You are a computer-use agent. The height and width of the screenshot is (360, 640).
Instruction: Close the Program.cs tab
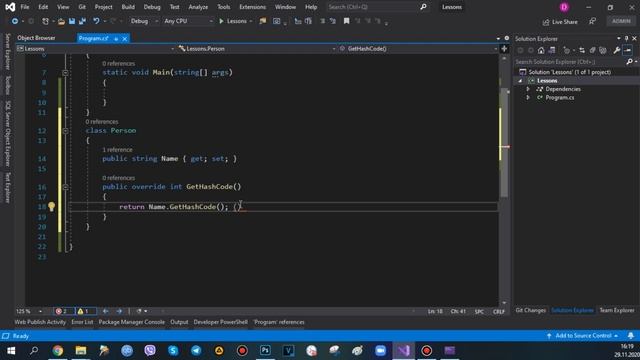coord(125,38)
